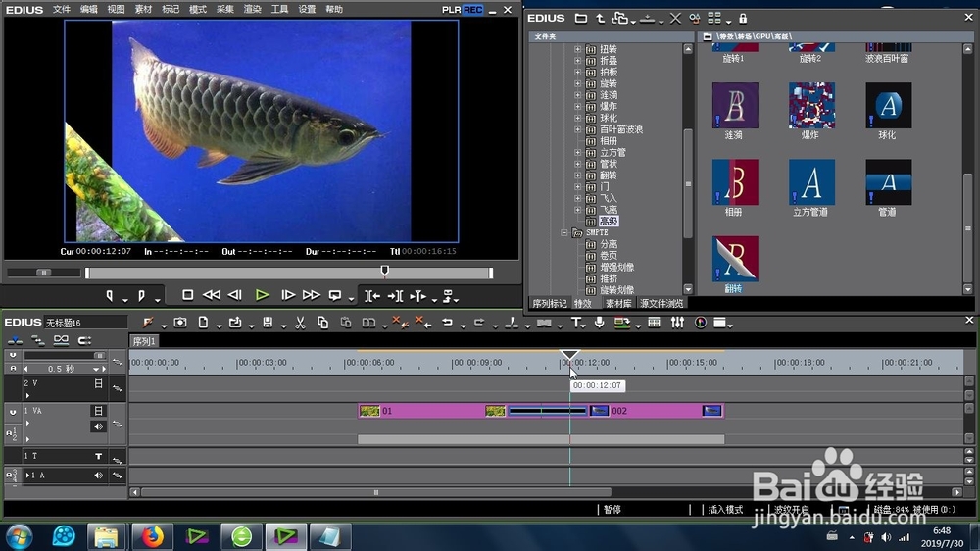
Task: Select the 翻转 transition thumbnail
Action: point(734,260)
